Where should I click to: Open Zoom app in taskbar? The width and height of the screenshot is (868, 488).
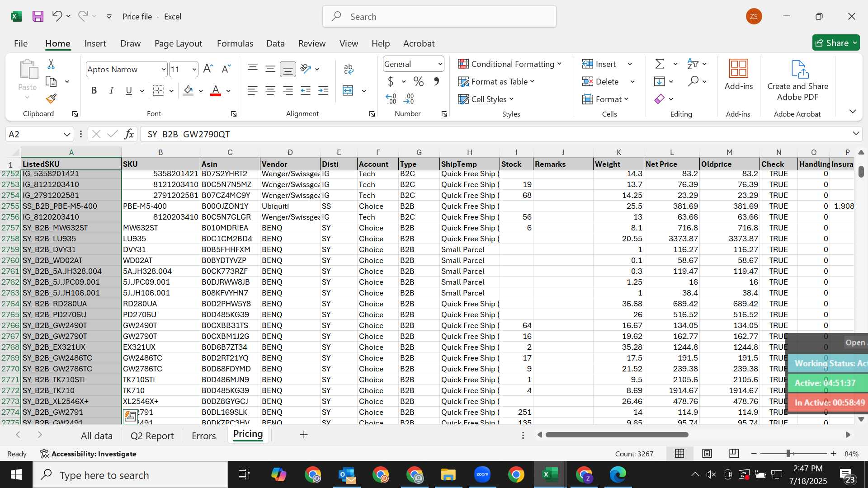pyautogui.click(x=482, y=474)
